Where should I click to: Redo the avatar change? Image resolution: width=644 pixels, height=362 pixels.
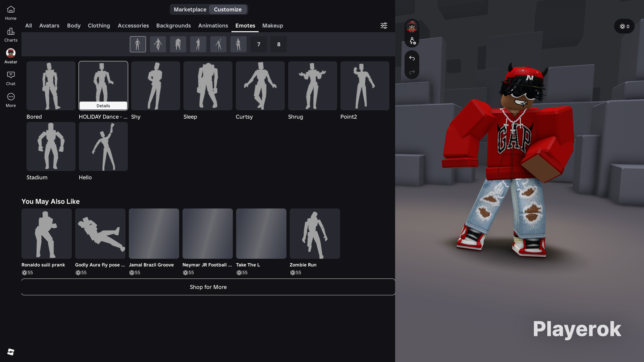click(412, 72)
